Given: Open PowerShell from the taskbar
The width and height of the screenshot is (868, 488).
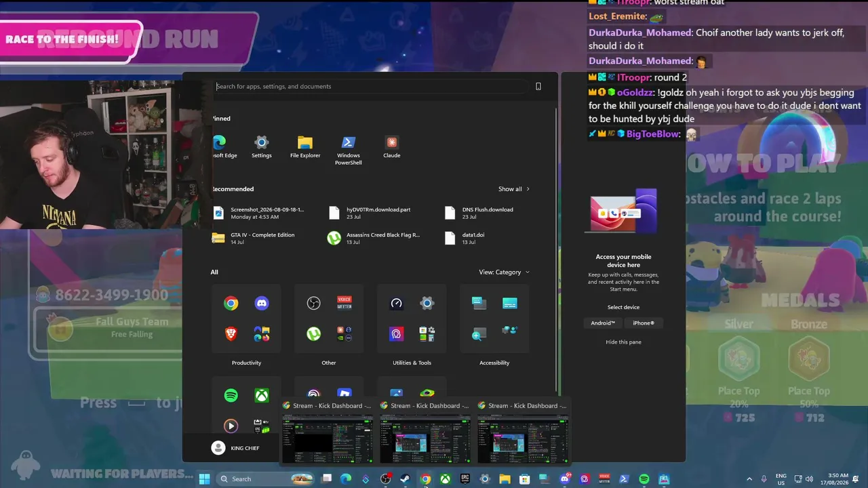Looking at the screenshot, I should click(x=624, y=479).
